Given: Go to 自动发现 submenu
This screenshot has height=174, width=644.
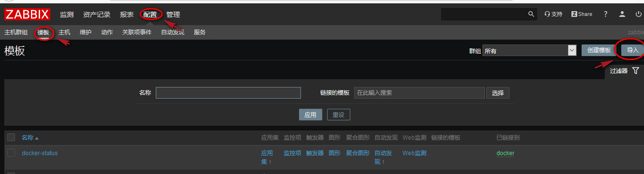Looking at the screenshot, I should click(x=173, y=32).
